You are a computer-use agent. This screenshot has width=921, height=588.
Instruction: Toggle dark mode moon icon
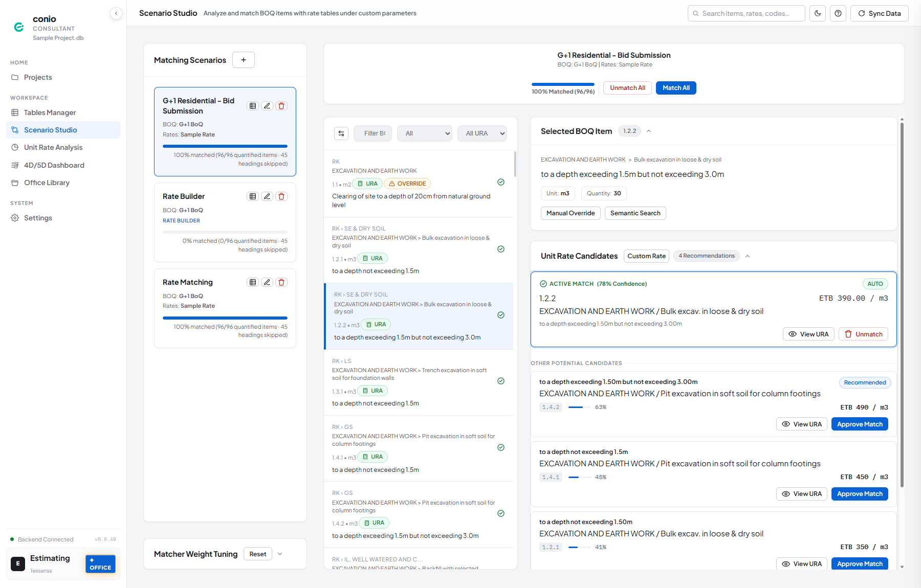tap(818, 13)
